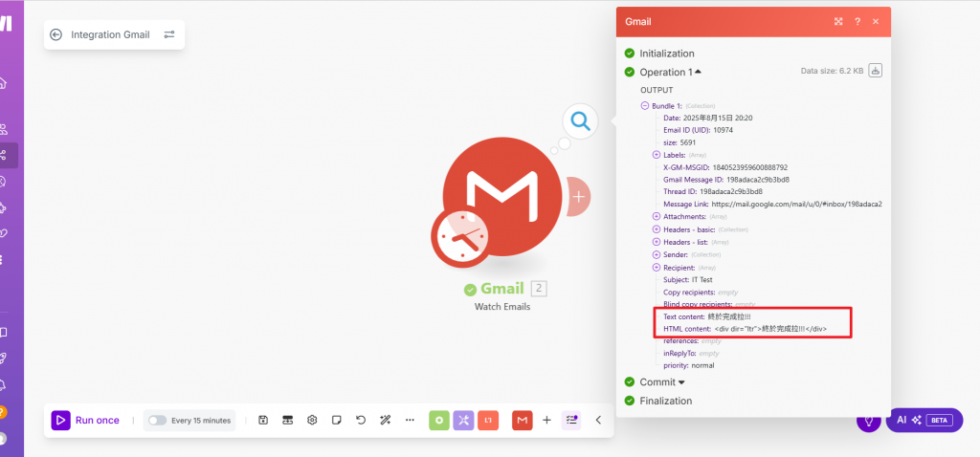Go back using the arrow beside Integration Gmail
This screenshot has height=457, width=980.
point(56,35)
